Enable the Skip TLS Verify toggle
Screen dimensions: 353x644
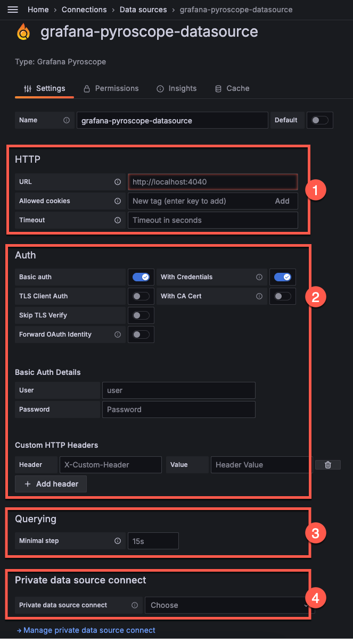pos(141,315)
